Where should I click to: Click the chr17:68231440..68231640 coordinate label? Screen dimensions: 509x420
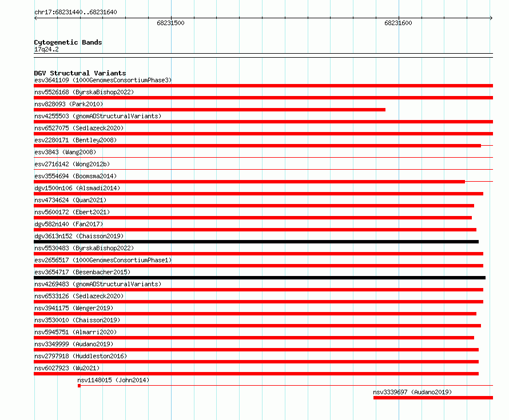pos(75,12)
